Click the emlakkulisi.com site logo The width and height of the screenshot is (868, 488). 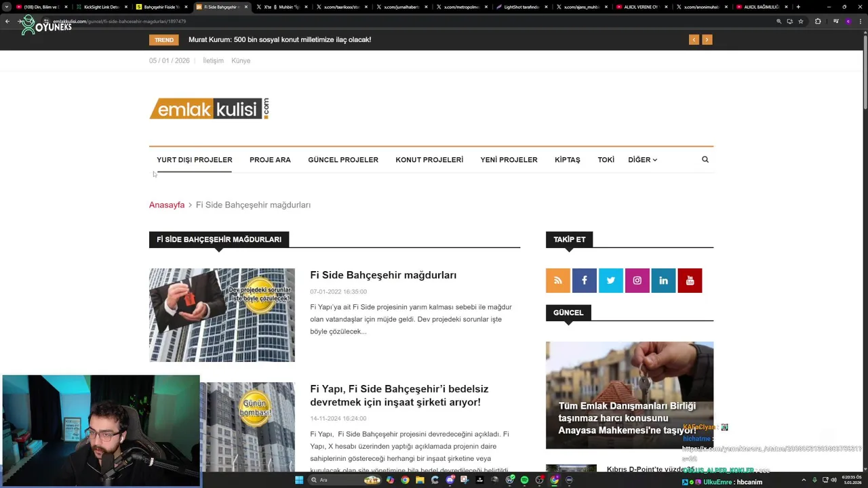point(210,108)
